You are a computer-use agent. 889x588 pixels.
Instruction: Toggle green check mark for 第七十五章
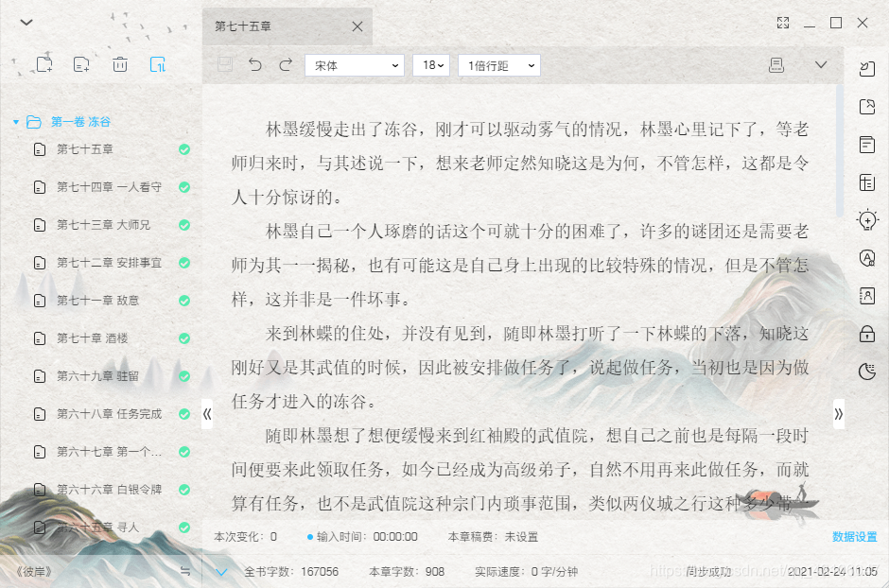pyautogui.click(x=184, y=149)
